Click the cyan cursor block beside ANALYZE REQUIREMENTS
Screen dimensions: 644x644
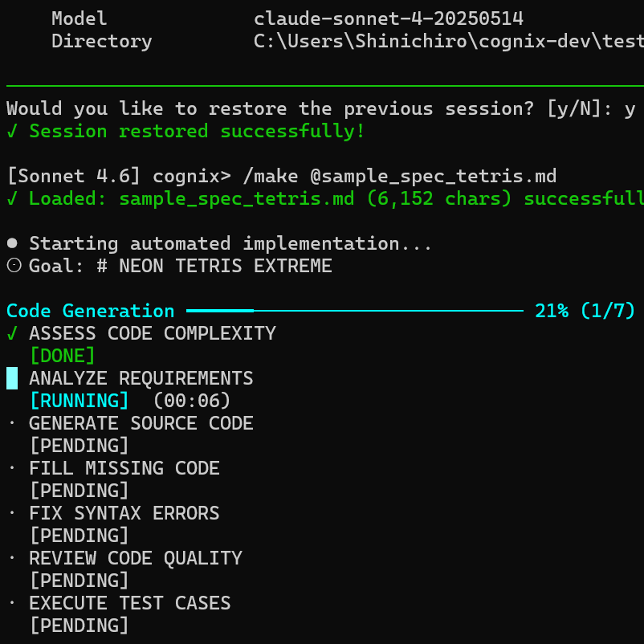click(12, 378)
